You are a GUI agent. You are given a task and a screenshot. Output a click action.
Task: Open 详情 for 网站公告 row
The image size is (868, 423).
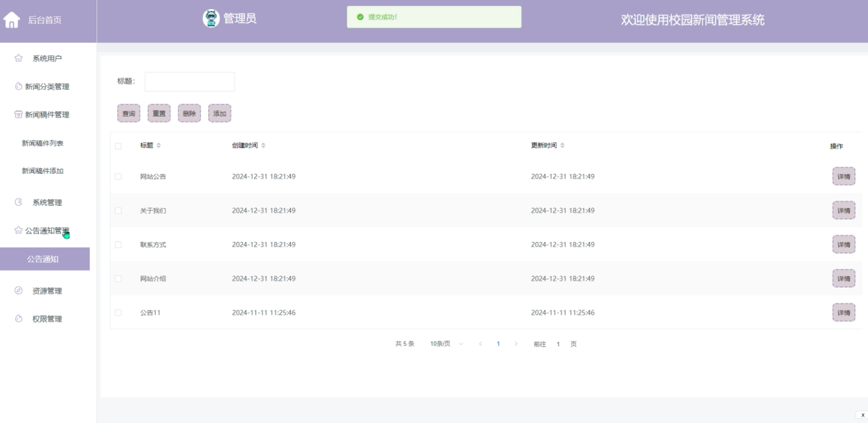pos(843,176)
